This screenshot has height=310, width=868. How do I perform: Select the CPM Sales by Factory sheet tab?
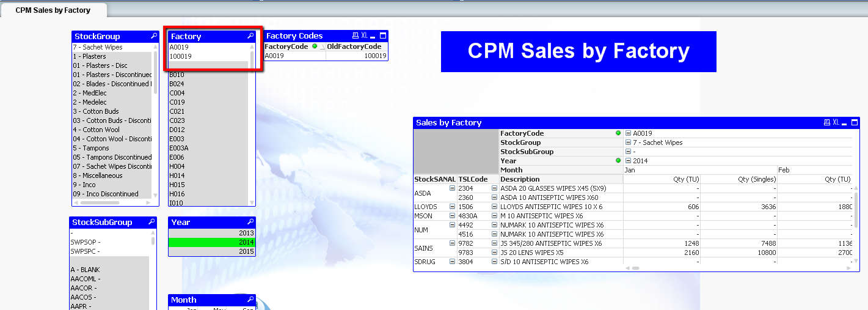[53, 10]
